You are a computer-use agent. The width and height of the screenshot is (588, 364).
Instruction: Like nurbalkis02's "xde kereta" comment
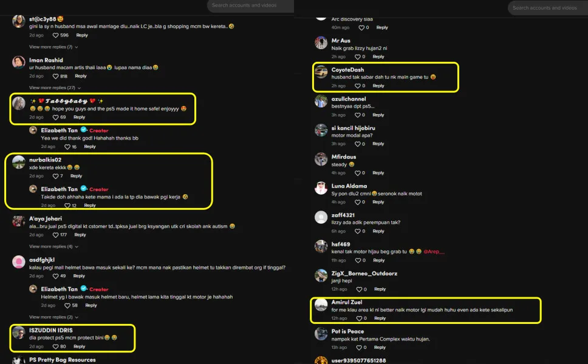[55, 176]
